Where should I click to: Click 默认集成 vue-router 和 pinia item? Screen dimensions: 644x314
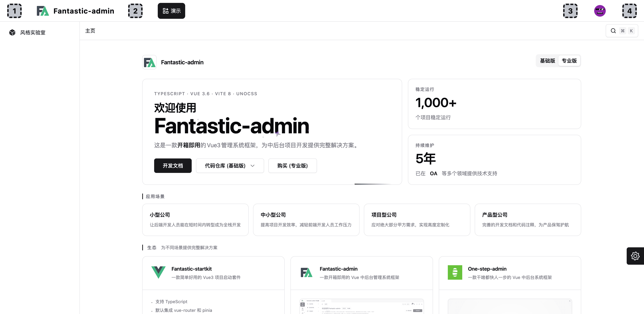pos(184,310)
